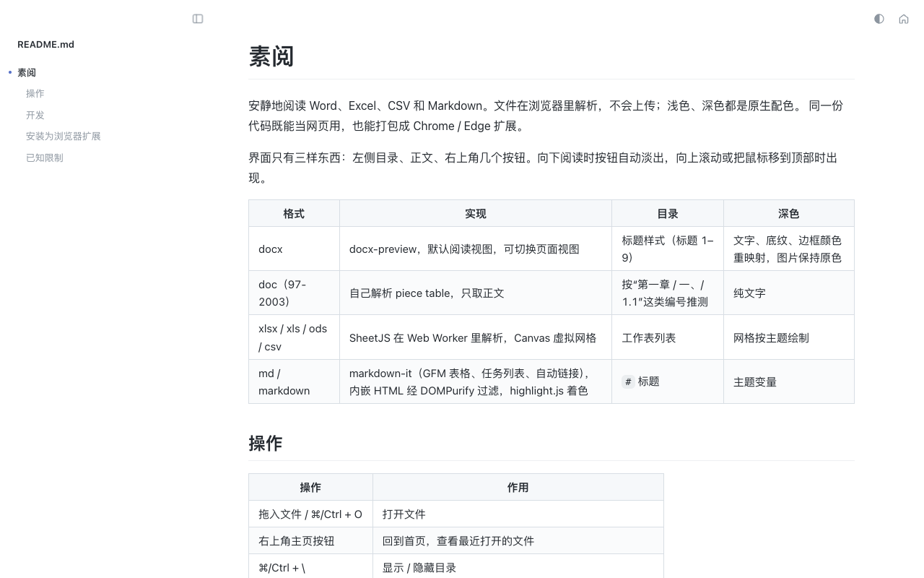Click the README.md file name
This screenshot has width=924, height=578.
tap(45, 44)
